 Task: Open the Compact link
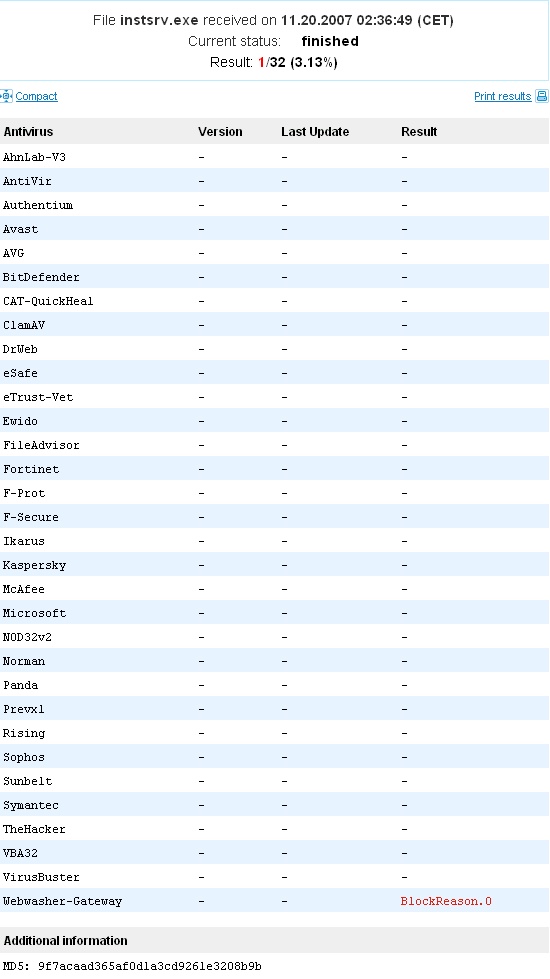(36, 96)
